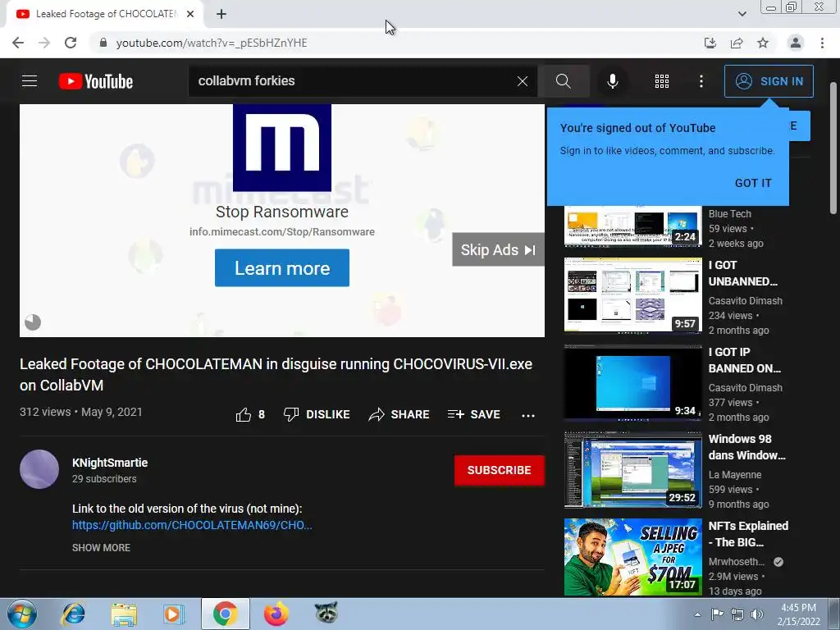Open YouTube settings three-dot menu
Image resolution: width=840 pixels, height=630 pixels.
[701, 81]
